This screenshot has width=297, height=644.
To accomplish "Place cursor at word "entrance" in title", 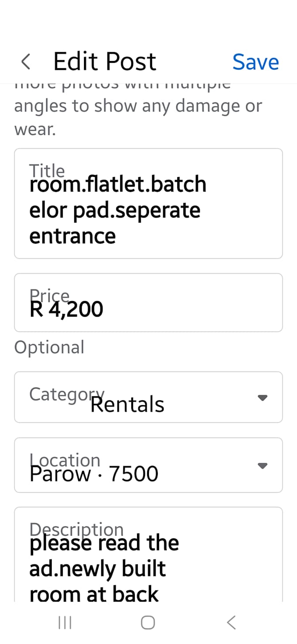I will pos(72,236).
